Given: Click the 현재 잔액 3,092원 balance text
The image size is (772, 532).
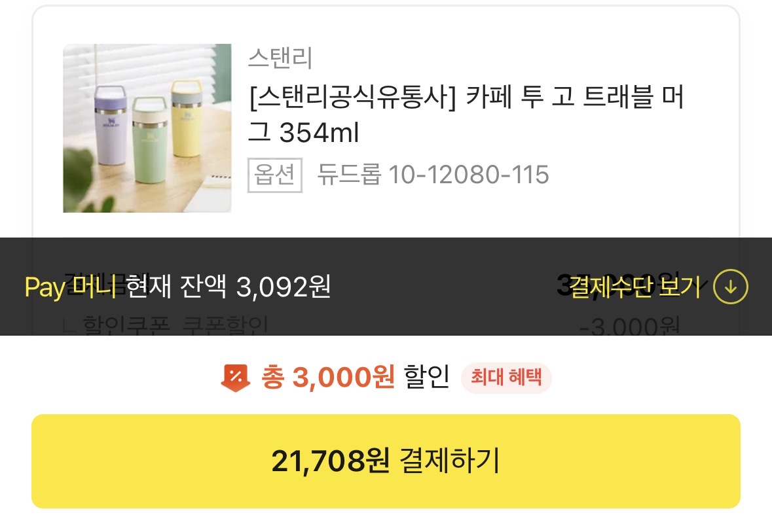Looking at the screenshot, I should coord(228,287).
